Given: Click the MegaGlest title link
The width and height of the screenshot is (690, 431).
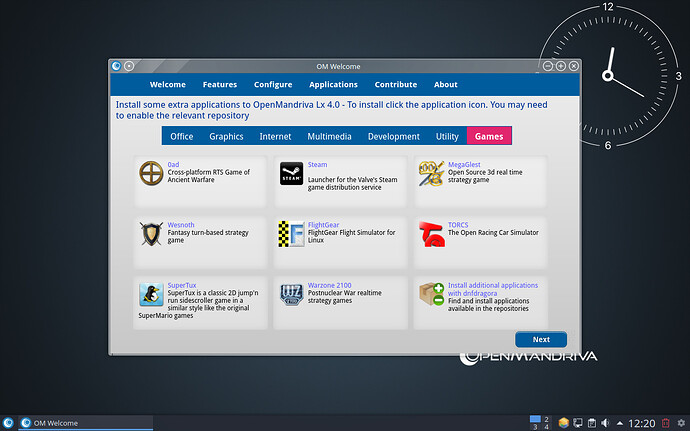Looking at the screenshot, I should pyautogui.click(x=464, y=165).
